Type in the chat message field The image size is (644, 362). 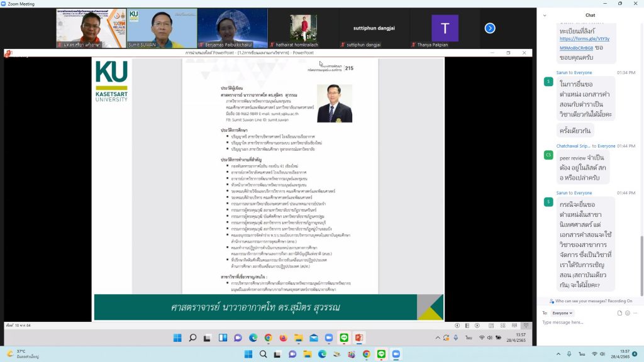[588, 322]
